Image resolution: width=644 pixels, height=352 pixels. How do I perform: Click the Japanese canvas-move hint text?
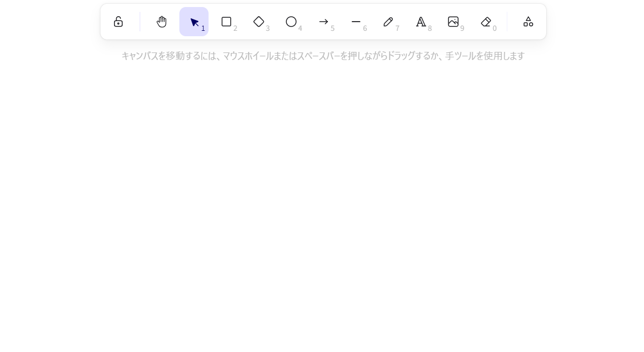[323, 56]
